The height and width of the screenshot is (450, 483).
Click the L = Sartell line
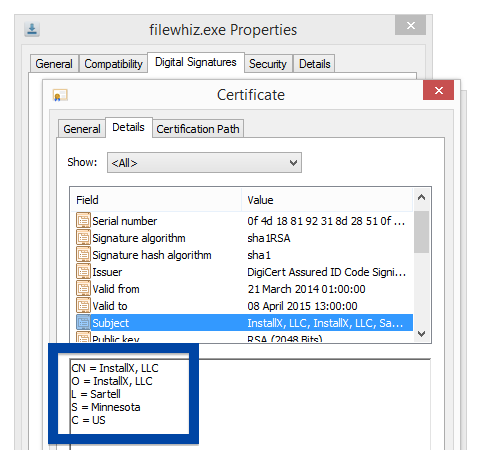tap(96, 394)
